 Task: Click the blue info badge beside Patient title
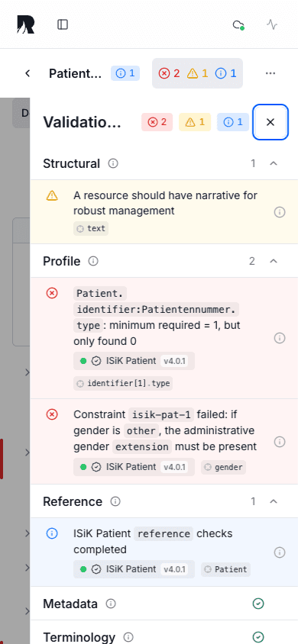coord(125,73)
